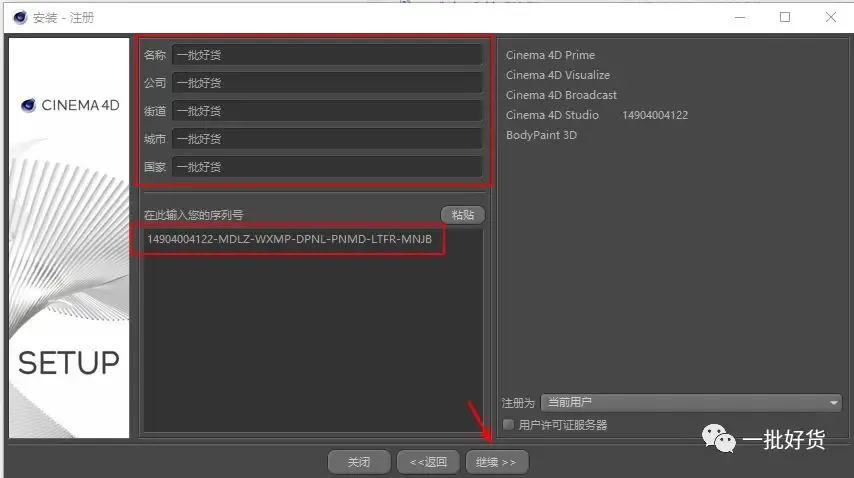The image size is (854, 478).
Task: Click the <<返回 button
Action: pyautogui.click(x=428, y=462)
